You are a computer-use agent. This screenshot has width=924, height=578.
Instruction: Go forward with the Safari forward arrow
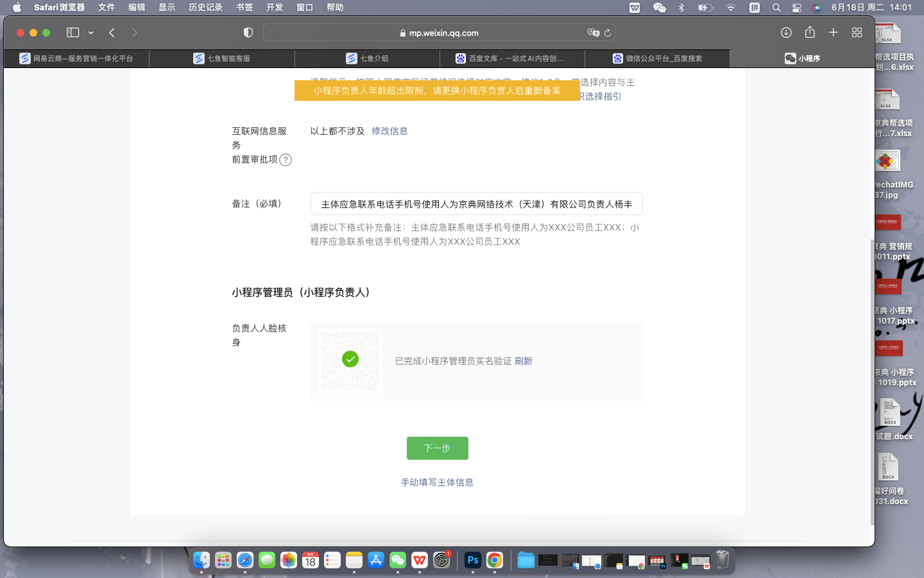point(134,33)
